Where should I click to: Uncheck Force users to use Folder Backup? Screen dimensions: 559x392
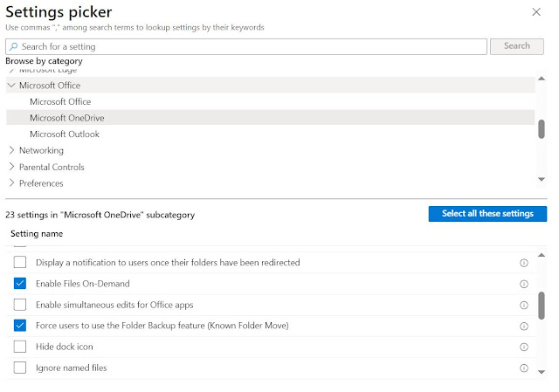(x=20, y=326)
